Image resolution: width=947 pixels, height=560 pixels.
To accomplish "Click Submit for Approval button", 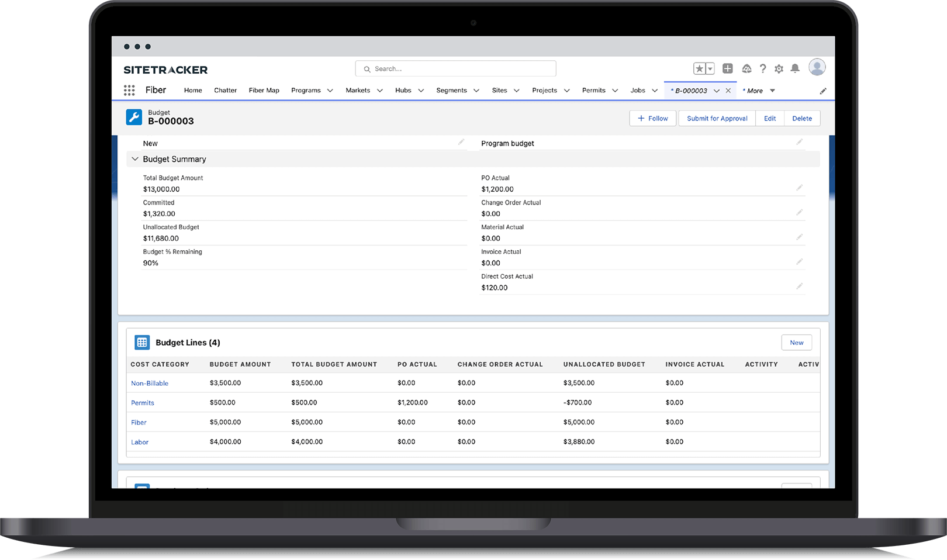I will [x=717, y=118].
